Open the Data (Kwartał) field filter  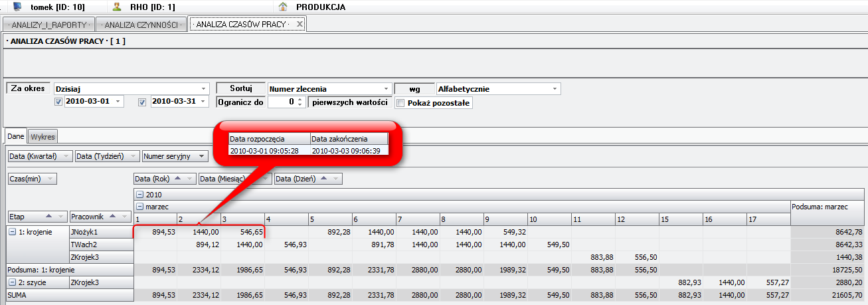coord(66,156)
